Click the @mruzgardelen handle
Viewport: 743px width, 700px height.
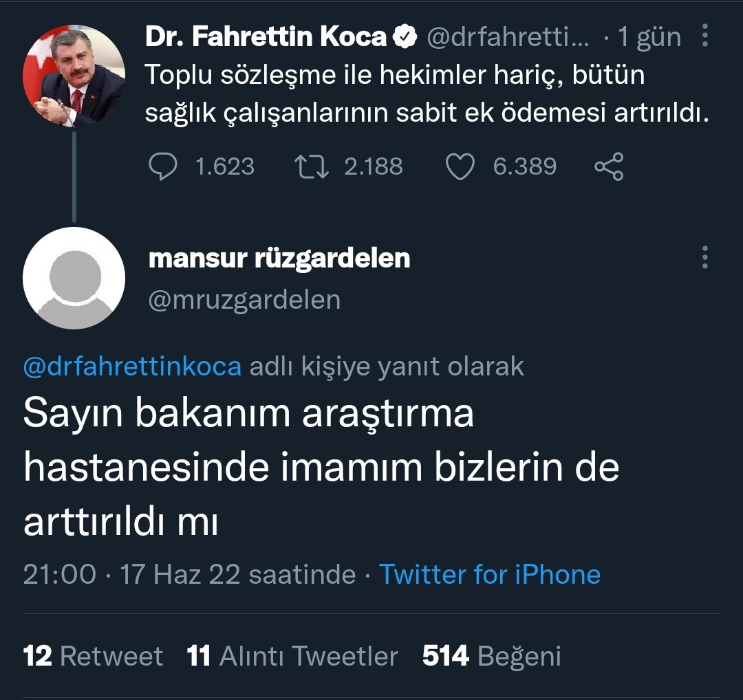coord(244,300)
